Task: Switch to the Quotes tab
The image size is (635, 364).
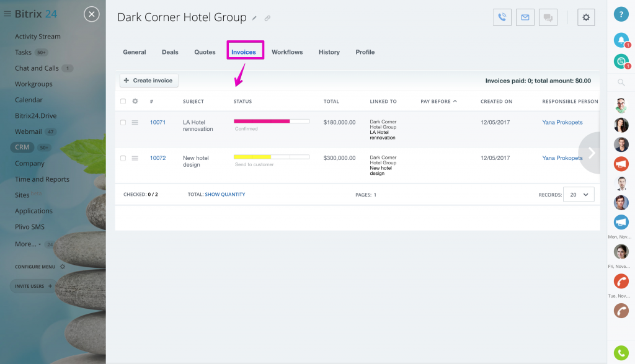Action: click(205, 52)
